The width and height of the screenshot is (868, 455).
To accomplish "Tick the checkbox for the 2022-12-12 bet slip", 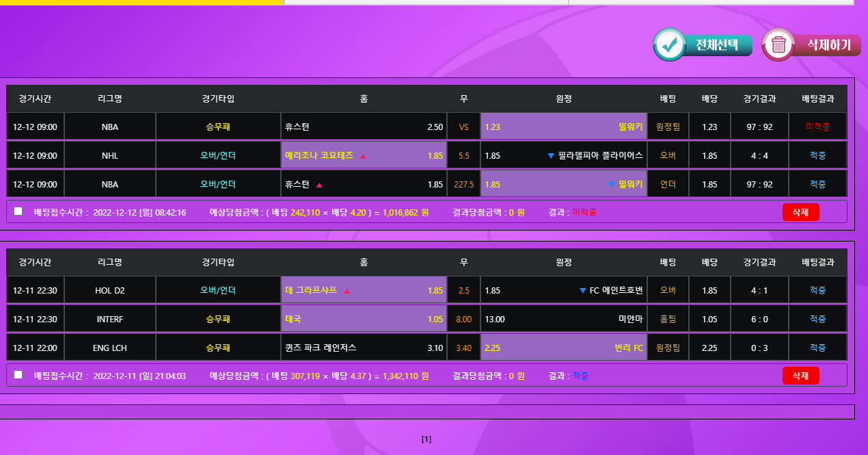I will (18, 211).
